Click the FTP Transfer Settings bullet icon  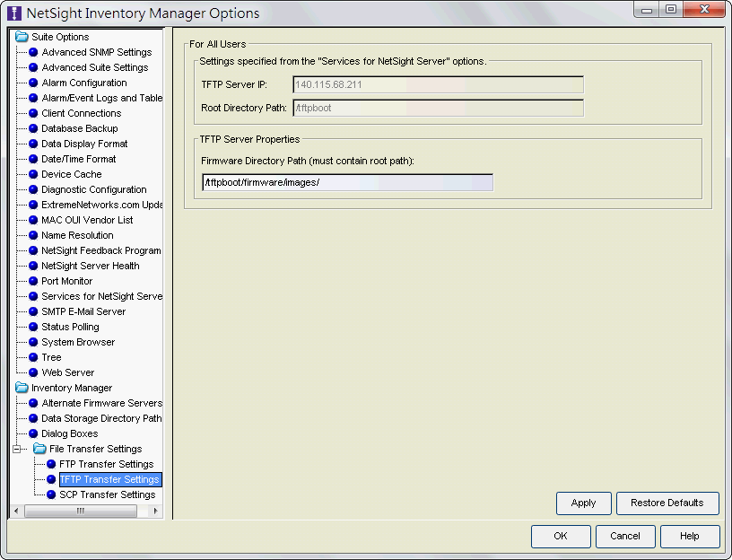[x=51, y=464]
